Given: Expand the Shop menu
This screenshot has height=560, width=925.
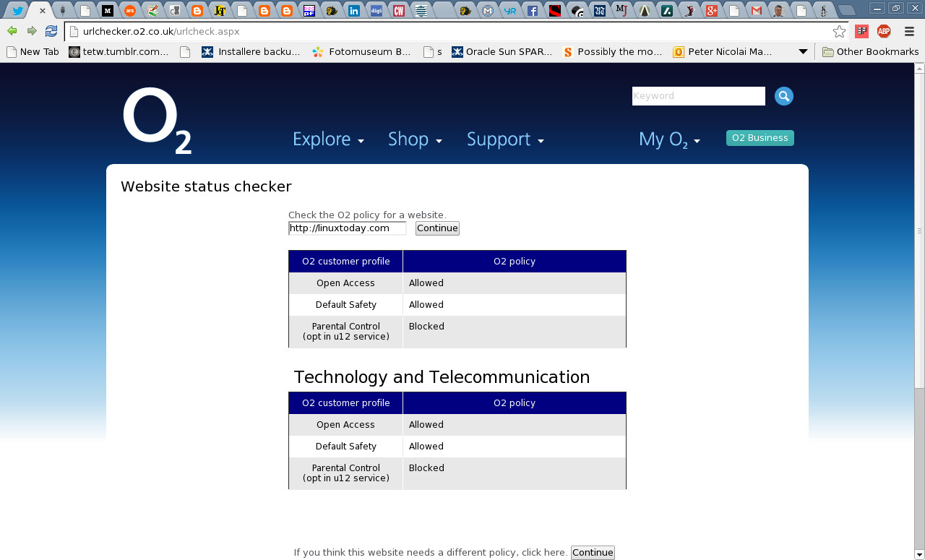Looking at the screenshot, I should click(415, 139).
